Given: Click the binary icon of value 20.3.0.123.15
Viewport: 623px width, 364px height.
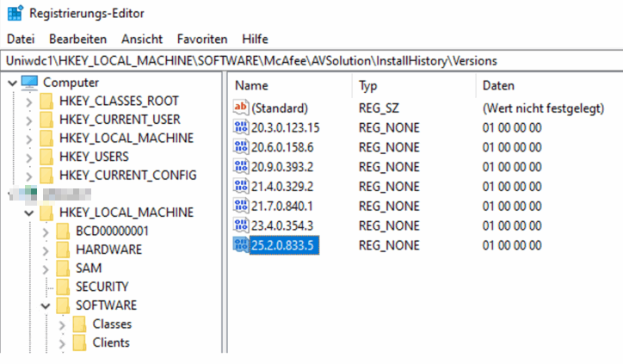Looking at the screenshot, I should click(x=240, y=128).
